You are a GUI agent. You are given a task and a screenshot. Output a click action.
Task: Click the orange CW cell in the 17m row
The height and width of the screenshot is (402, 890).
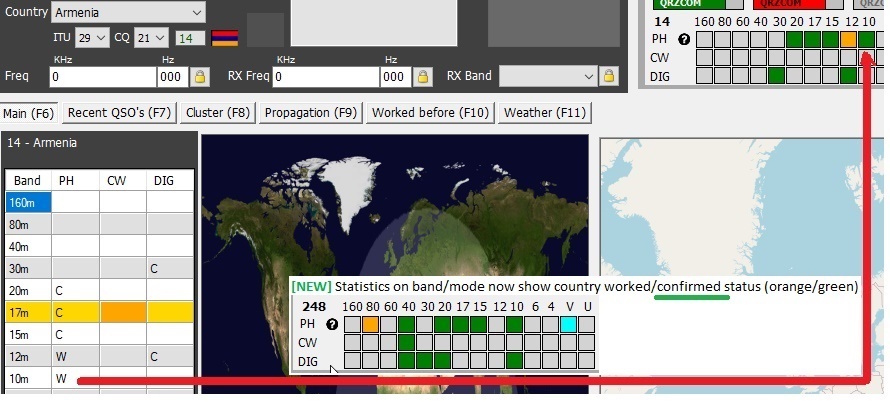123,312
